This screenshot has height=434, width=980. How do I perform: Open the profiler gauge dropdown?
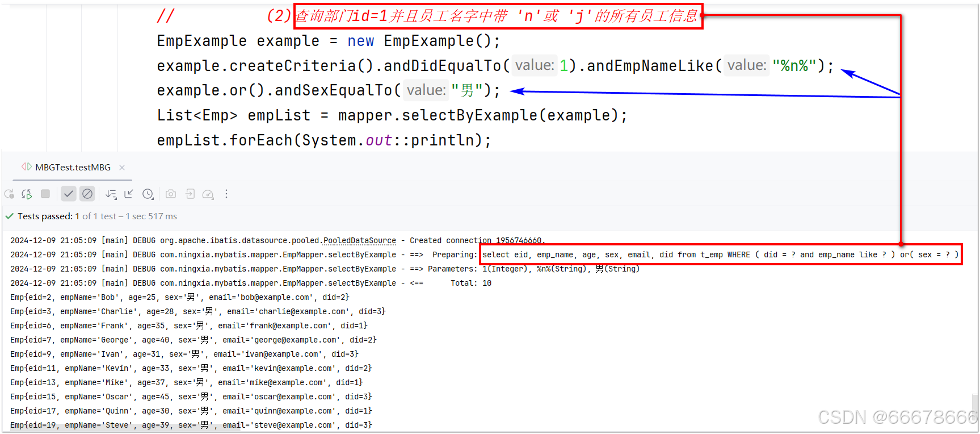click(208, 194)
